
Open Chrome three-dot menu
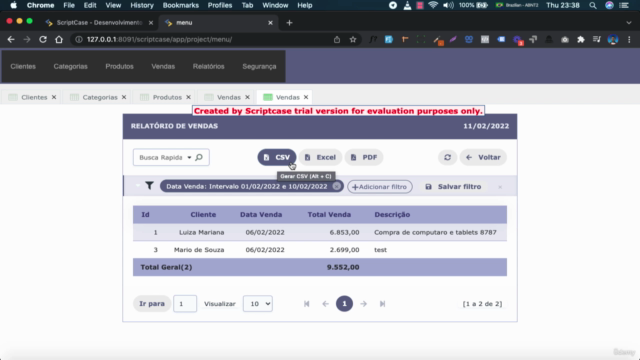pos(629,40)
